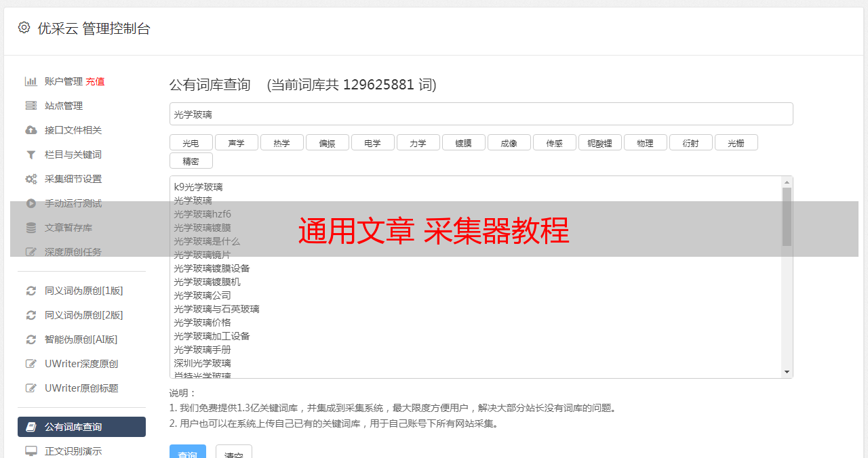
Task: Click the server icon for 站点管理
Action: (31, 106)
